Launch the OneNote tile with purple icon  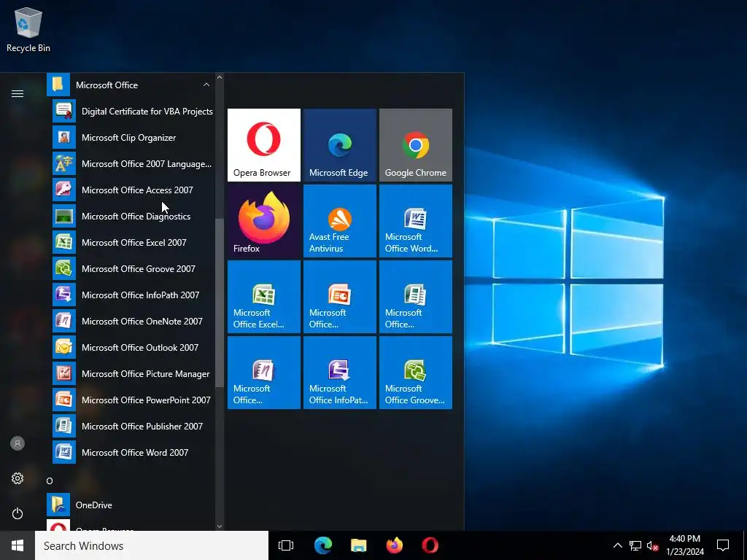(x=264, y=373)
